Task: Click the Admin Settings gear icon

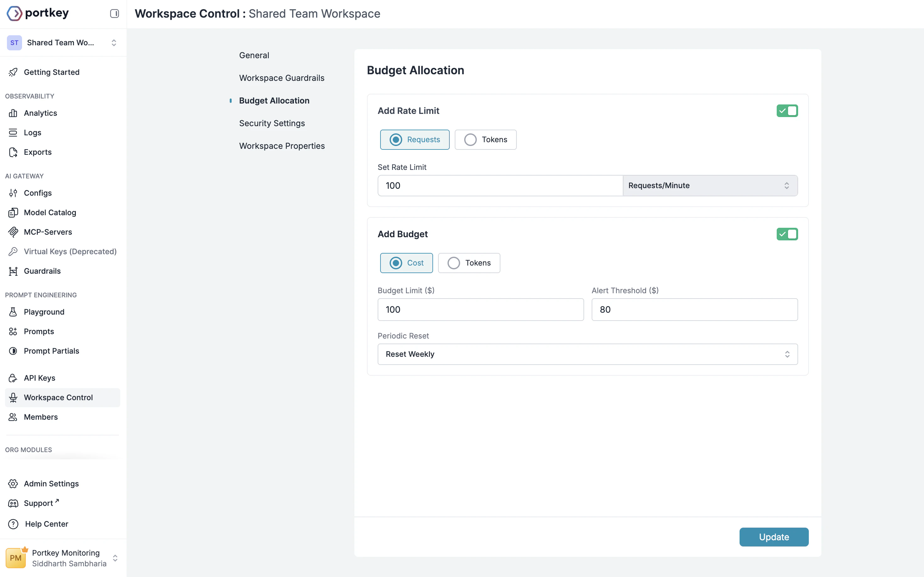Action: click(13, 484)
